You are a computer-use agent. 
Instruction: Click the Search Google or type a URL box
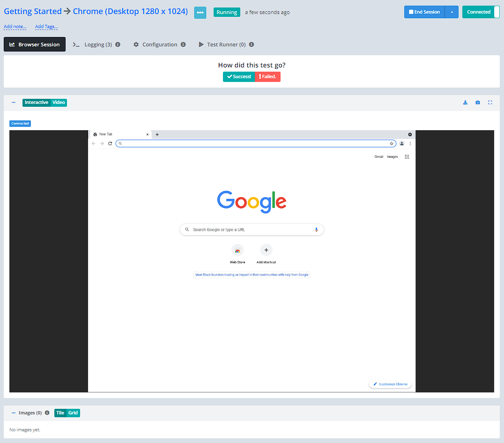pos(252,229)
